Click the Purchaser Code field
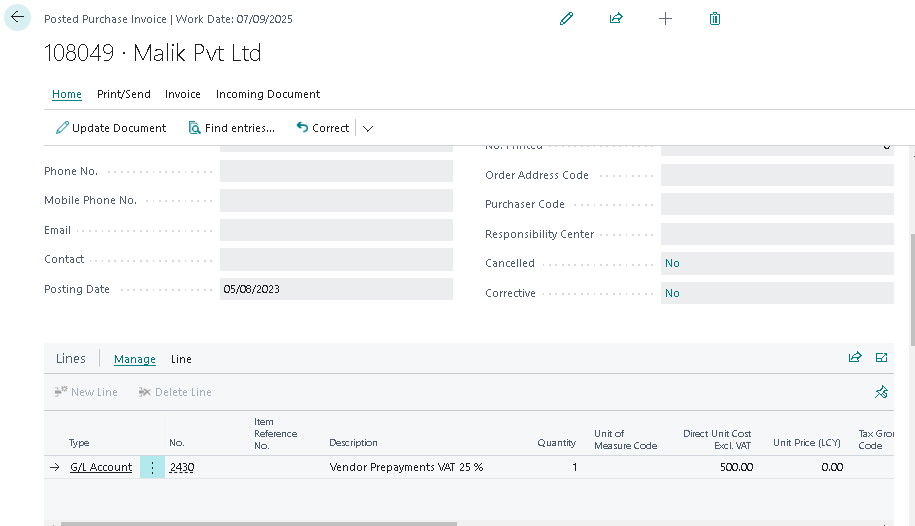Viewport: 915px width, 526px height. (x=777, y=204)
